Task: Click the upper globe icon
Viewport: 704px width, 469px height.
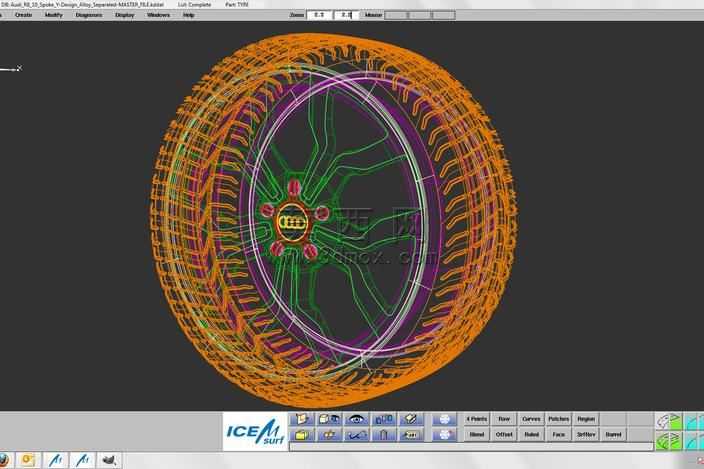Action: [444, 419]
